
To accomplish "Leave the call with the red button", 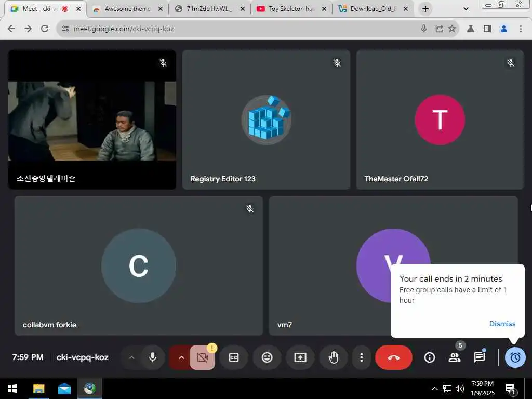I will [x=394, y=357].
